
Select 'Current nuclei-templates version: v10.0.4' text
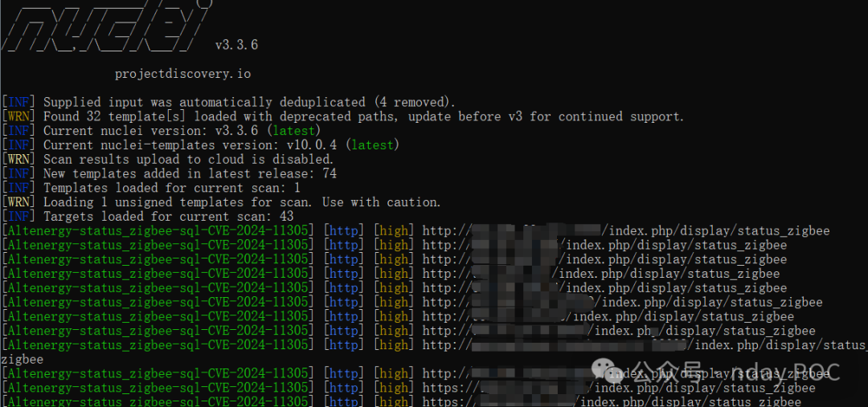pos(191,145)
